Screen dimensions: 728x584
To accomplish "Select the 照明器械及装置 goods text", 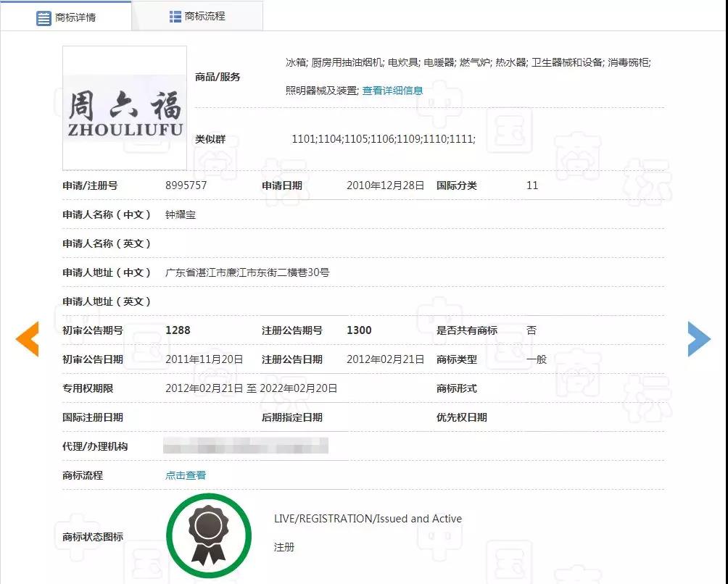I will coord(321,91).
